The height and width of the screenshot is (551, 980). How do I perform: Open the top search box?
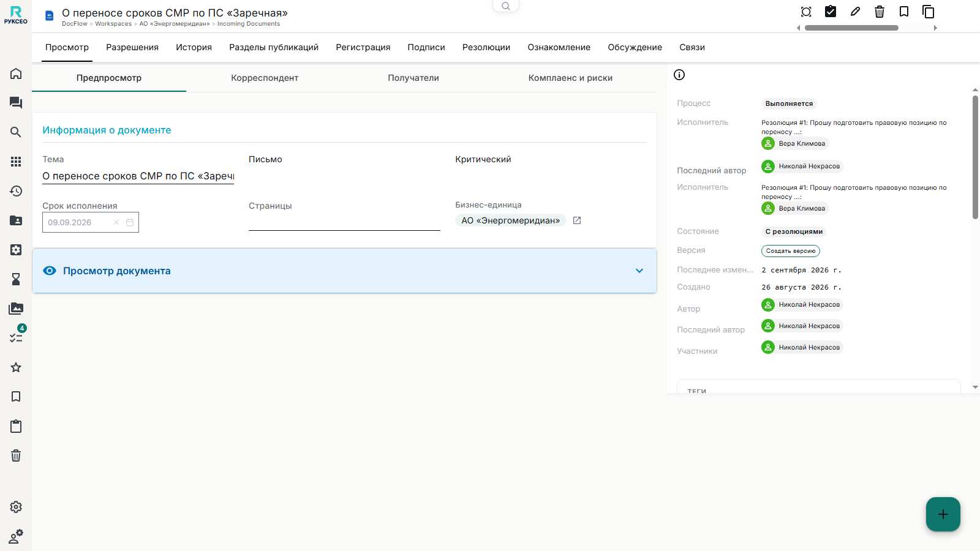506,6
